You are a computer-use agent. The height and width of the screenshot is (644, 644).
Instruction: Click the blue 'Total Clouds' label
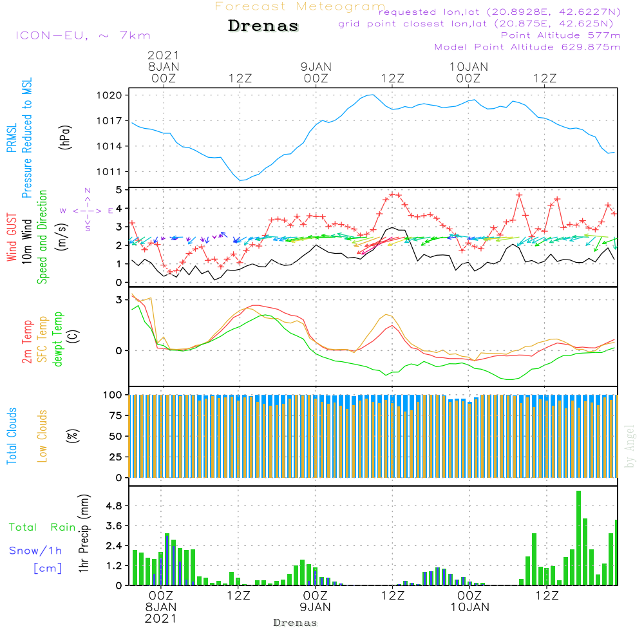(x=12, y=436)
